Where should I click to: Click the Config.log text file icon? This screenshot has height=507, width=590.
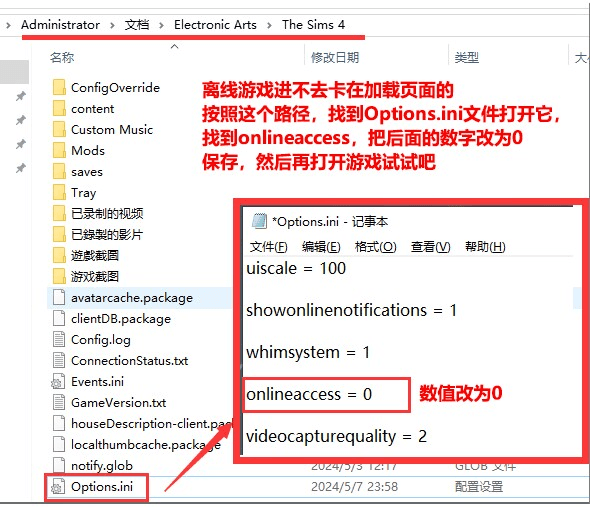[x=59, y=340]
